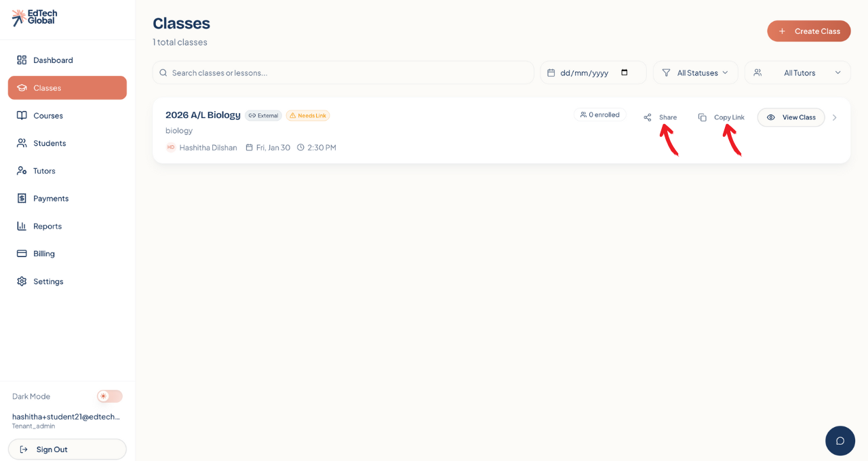Screen dimensions: 868x461
Task: Open the 2026 A/L Biology class title
Action: 203,115
